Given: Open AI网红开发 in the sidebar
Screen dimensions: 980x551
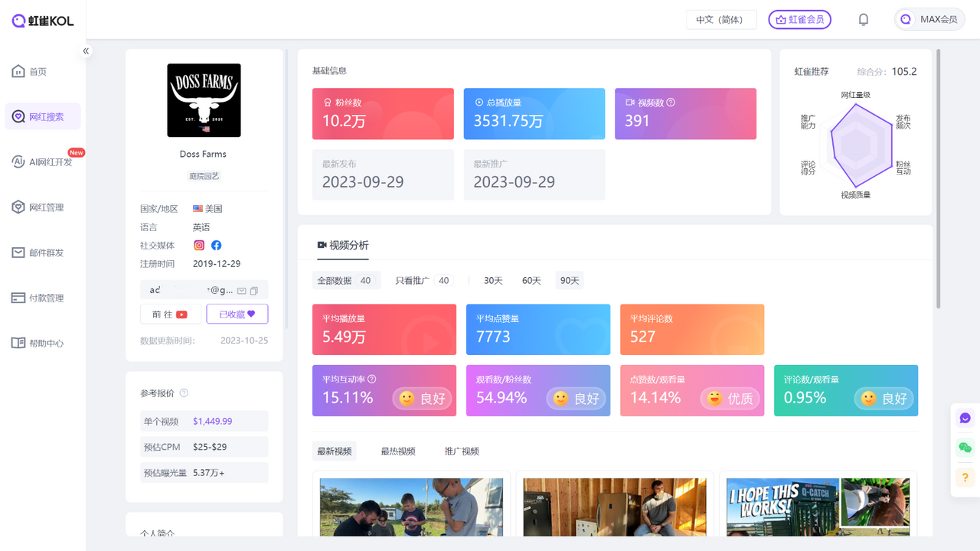Looking at the screenshot, I should point(43,161).
